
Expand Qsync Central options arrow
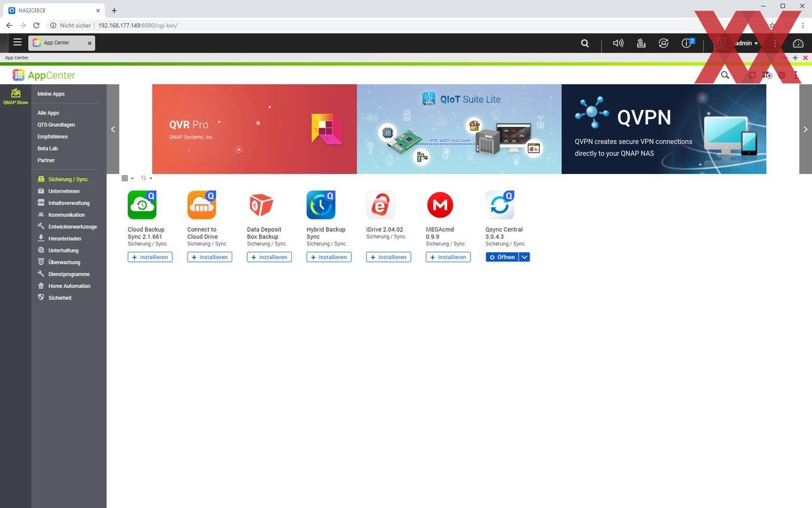pos(524,257)
